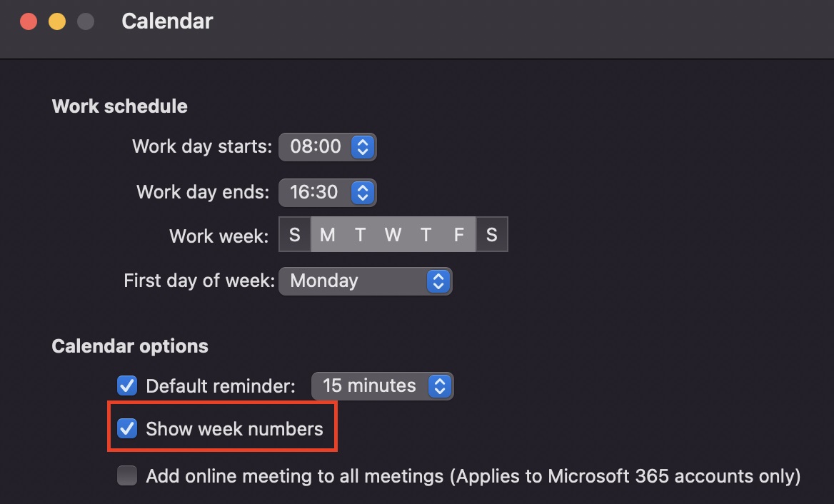
Task: Close the Calendar preferences window
Action: (29, 21)
